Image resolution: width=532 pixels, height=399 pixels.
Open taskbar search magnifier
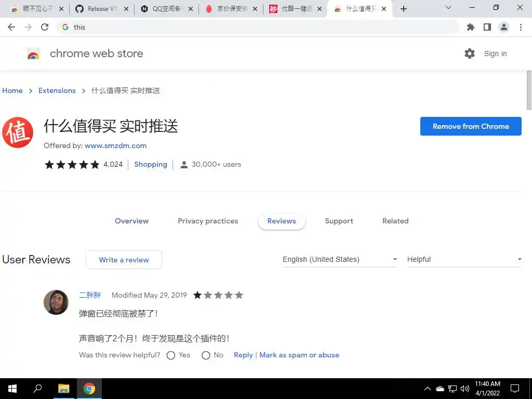click(x=37, y=389)
